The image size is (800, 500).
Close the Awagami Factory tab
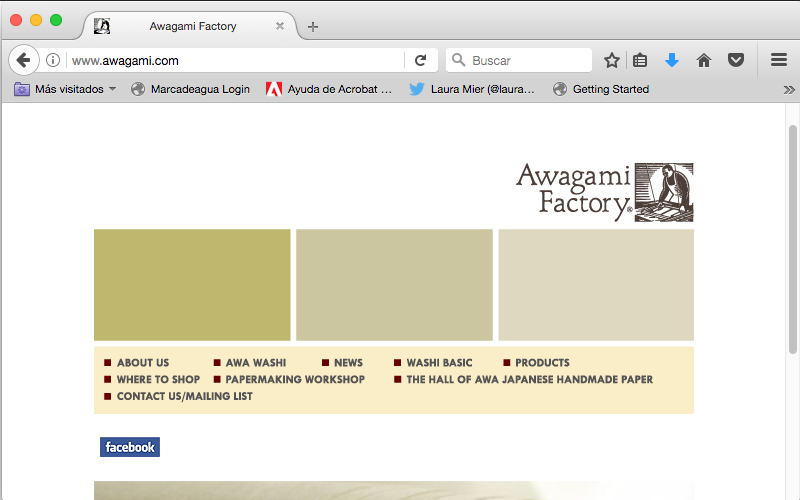tap(280, 26)
